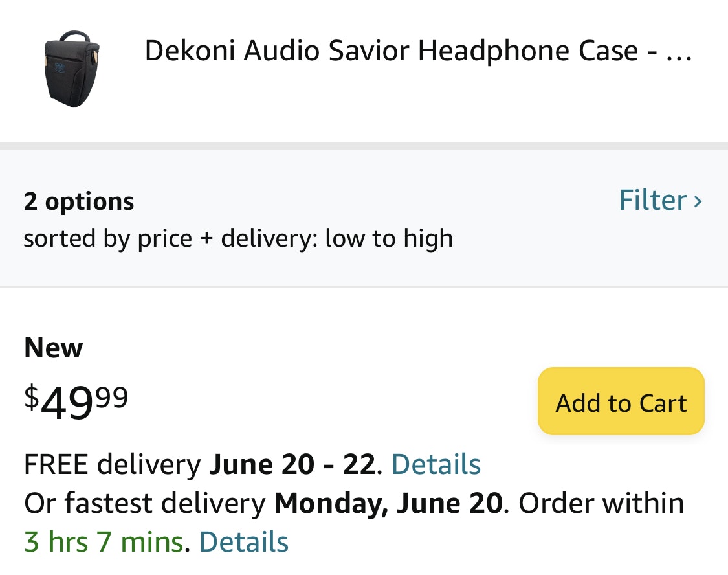Tap the "Order within" text
This screenshot has height=575, width=728.
[x=601, y=503]
